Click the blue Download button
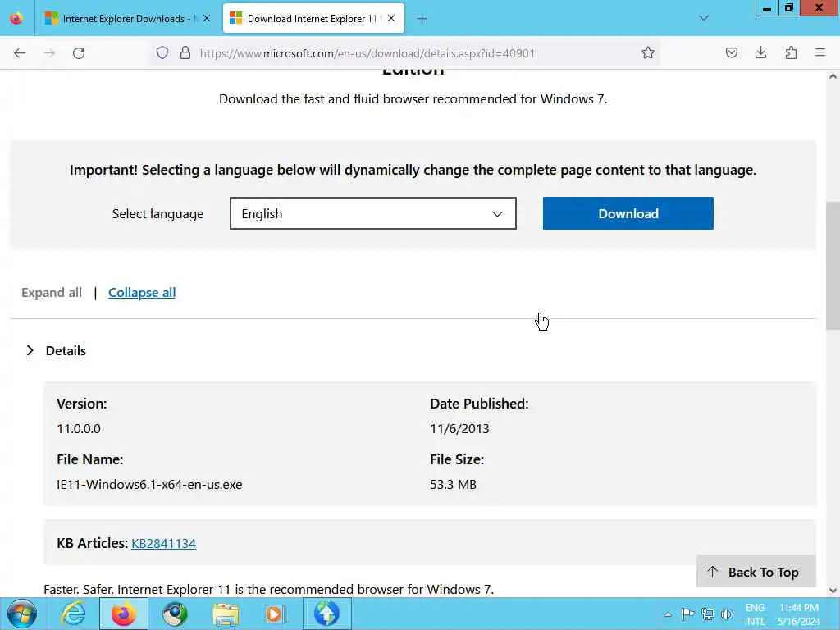The image size is (840, 630). [x=628, y=213]
